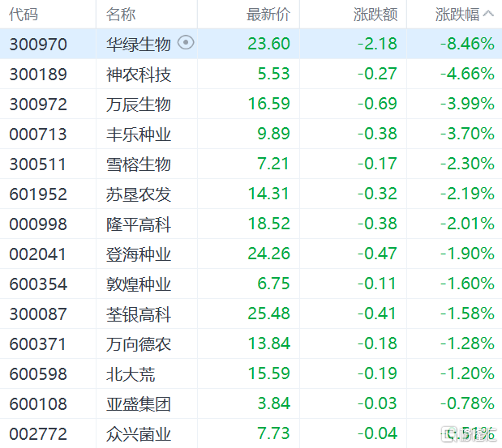
Task: Click price 14.31
Action: [268, 194]
